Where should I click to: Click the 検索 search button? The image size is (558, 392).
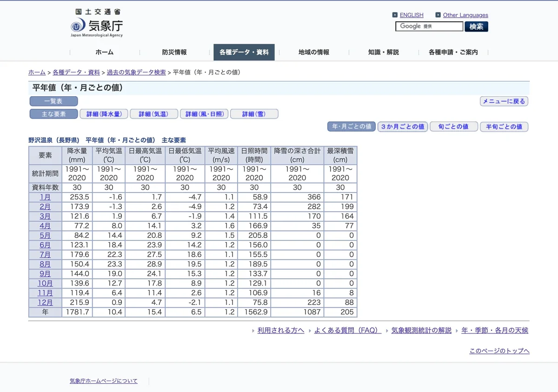tap(477, 27)
